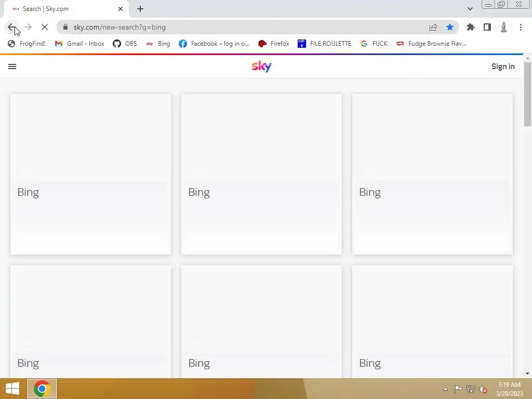Open middle Bing card in second row

pos(262,322)
